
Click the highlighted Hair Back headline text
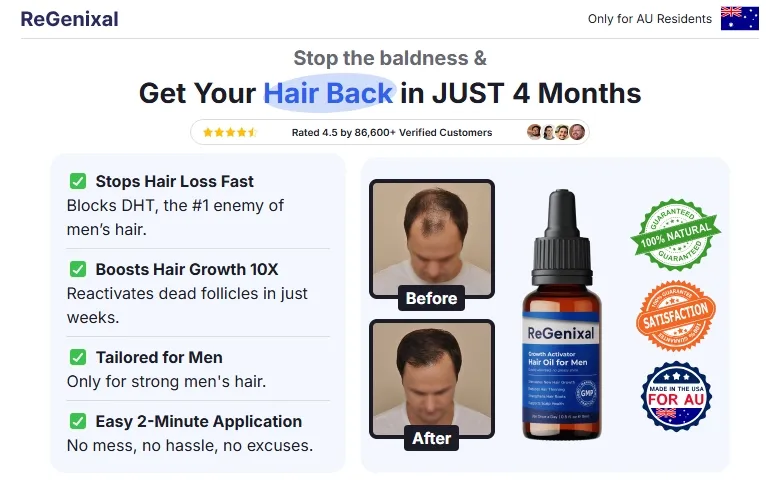pos(328,93)
